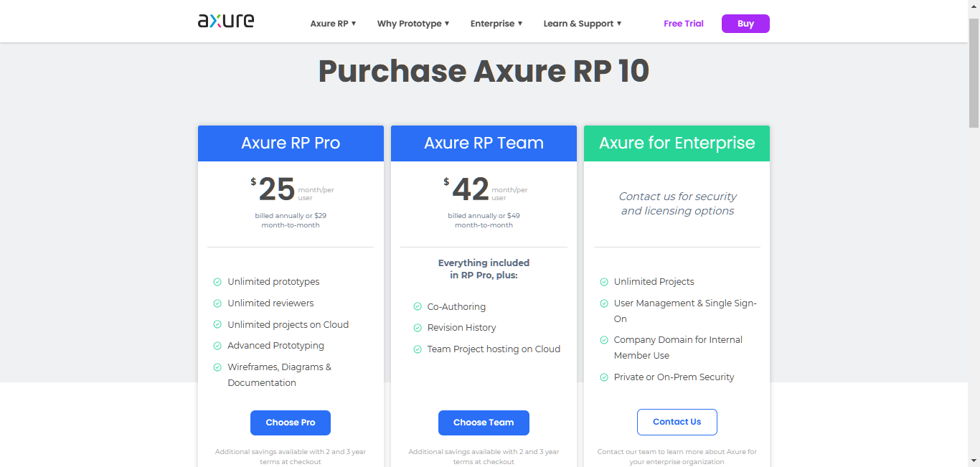
Task: Click the Axure logo in header
Action: tap(226, 21)
